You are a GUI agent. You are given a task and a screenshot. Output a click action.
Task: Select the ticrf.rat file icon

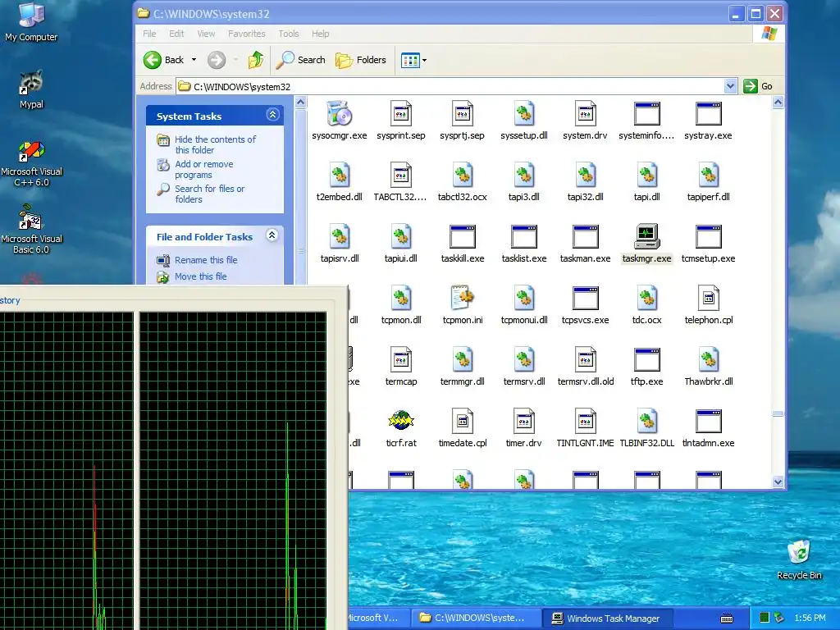tap(400, 421)
